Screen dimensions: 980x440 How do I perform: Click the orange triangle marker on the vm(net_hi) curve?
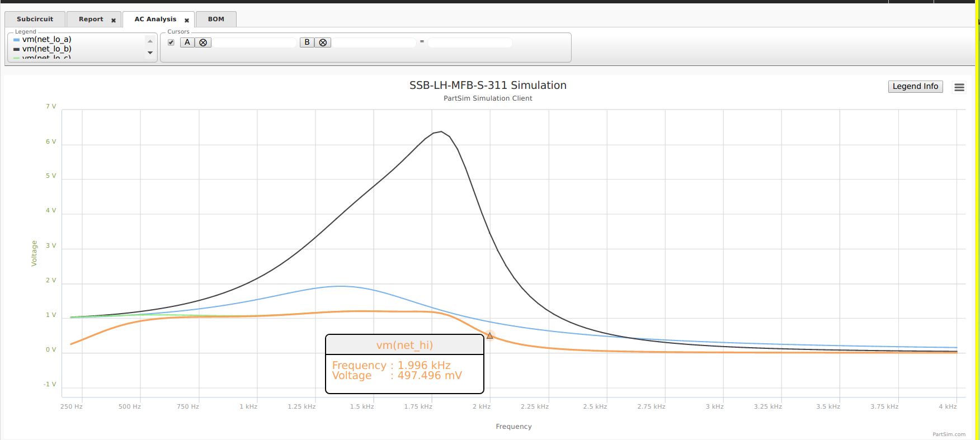point(489,335)
